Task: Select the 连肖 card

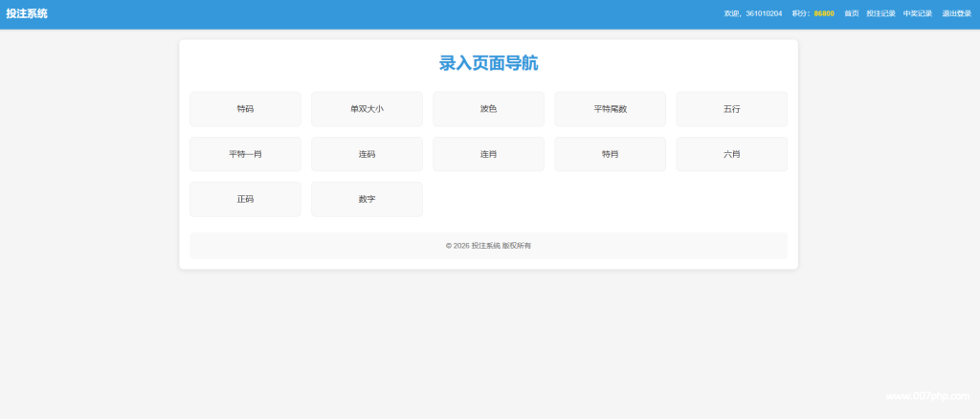Action: [488, 154]
